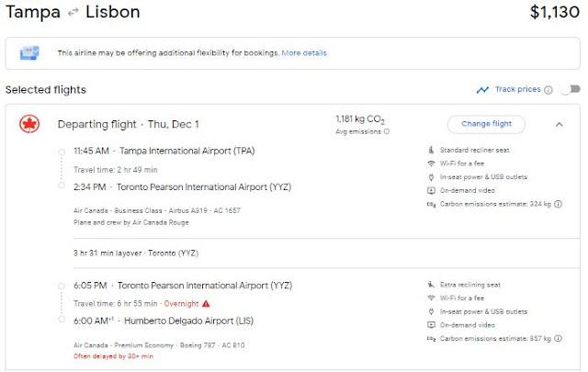Click the Selected flights heading
Screen dimensions: 588x372
tap(46, 90)
